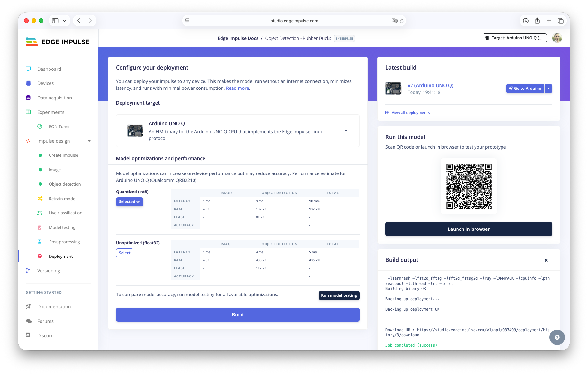Click the Versioning branch icon
This screenshot has height=374, width=588.
point(28,271)
